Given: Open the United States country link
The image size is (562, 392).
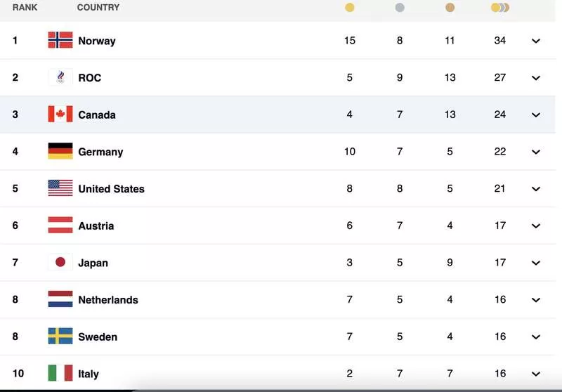Looking at the screenshot, I should 112,189.
